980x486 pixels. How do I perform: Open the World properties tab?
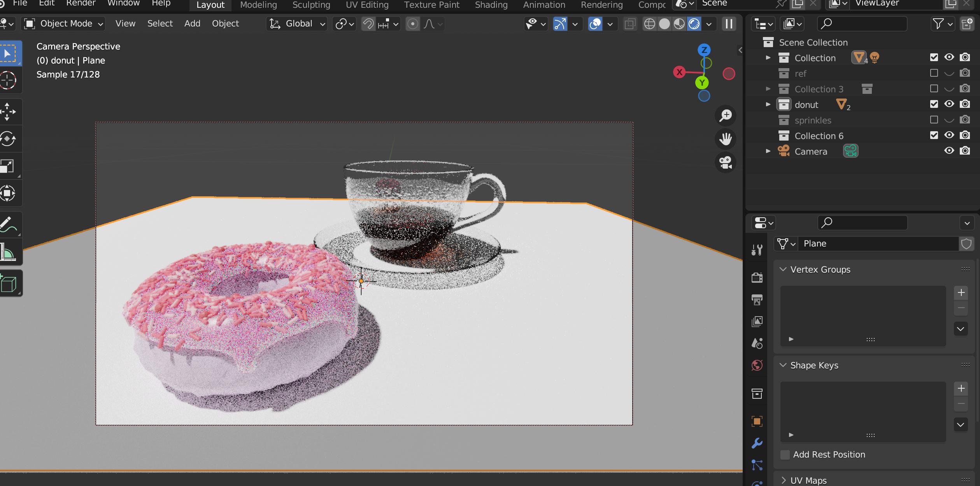(757, 365)
